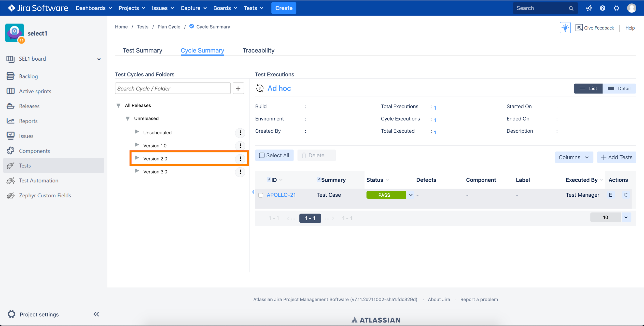This screenshot has width=644, height=326.
Task: Open the settings gear in top bar
Action: [x=616, y=8]
